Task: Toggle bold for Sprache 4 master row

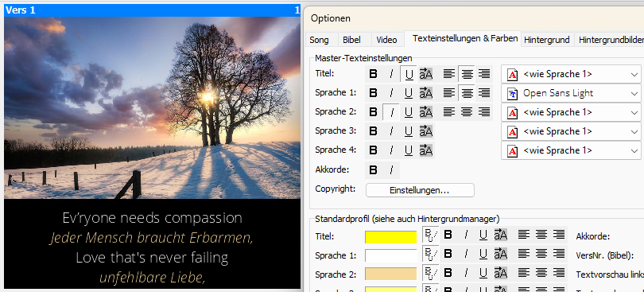Action: [374, 150]
